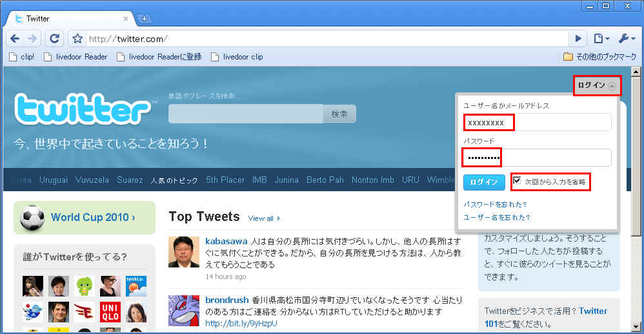Click the 検索 search button
This screenshot has width=644, height=334.
tap(339, 114)
